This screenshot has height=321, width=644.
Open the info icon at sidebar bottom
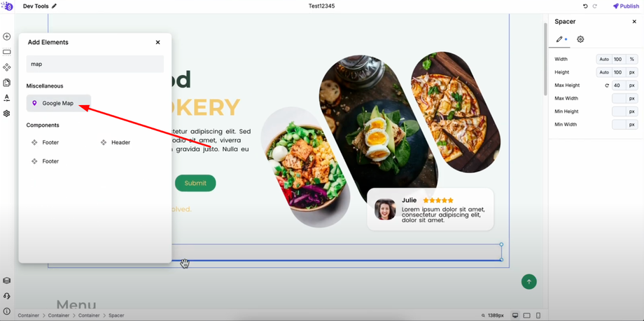[x=6, y=311]
